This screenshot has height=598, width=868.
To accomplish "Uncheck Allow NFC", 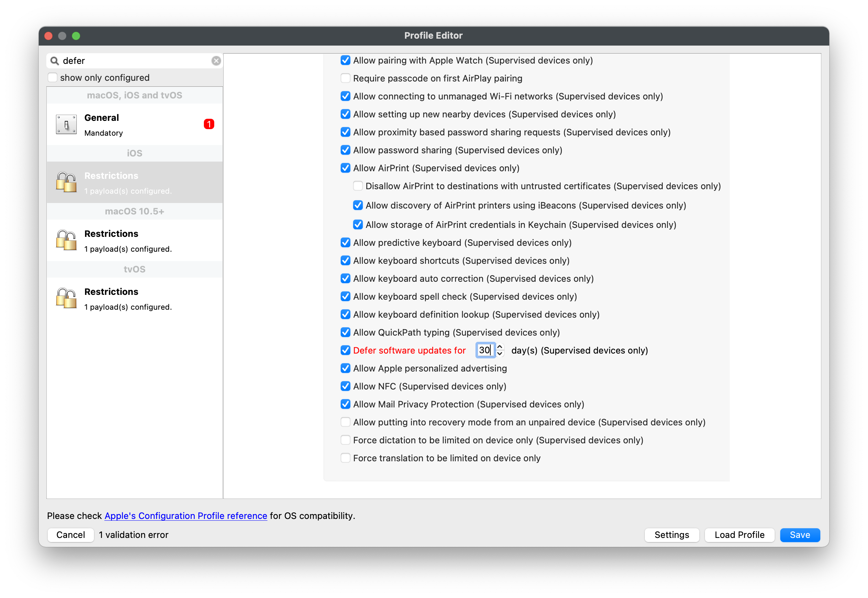I will (345, 387).
